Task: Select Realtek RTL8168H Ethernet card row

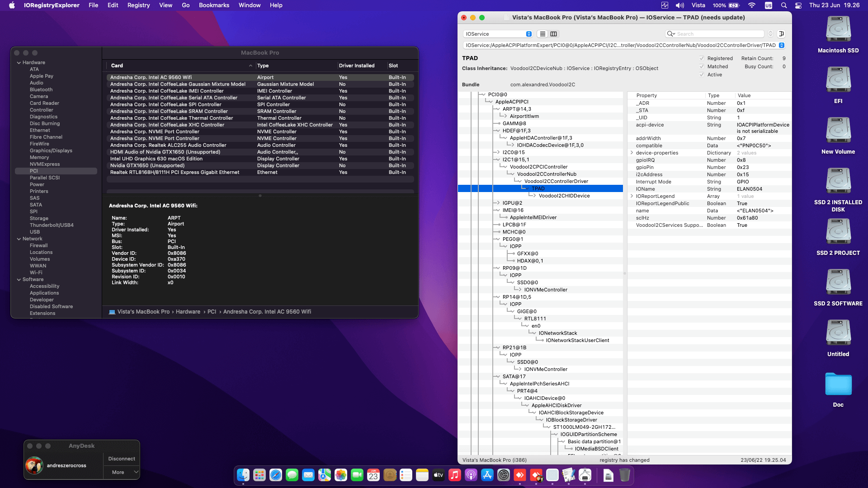Action: 260,172
